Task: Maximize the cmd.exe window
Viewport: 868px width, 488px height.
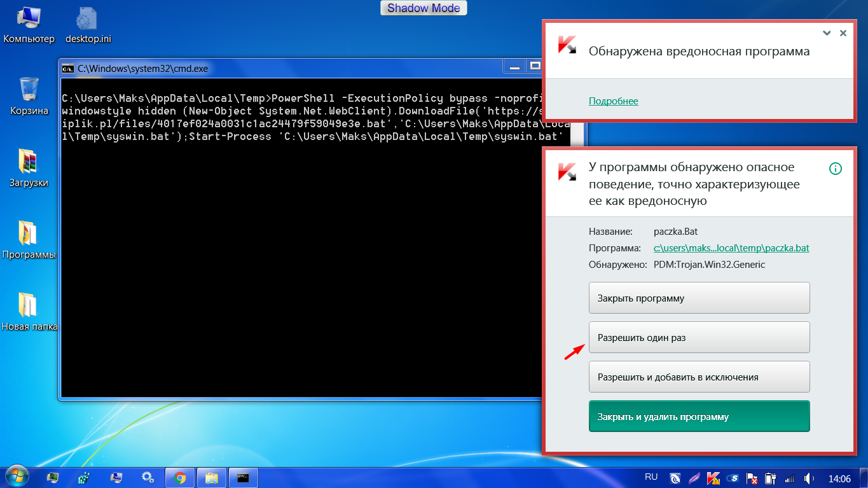Action: click(535, 66)
